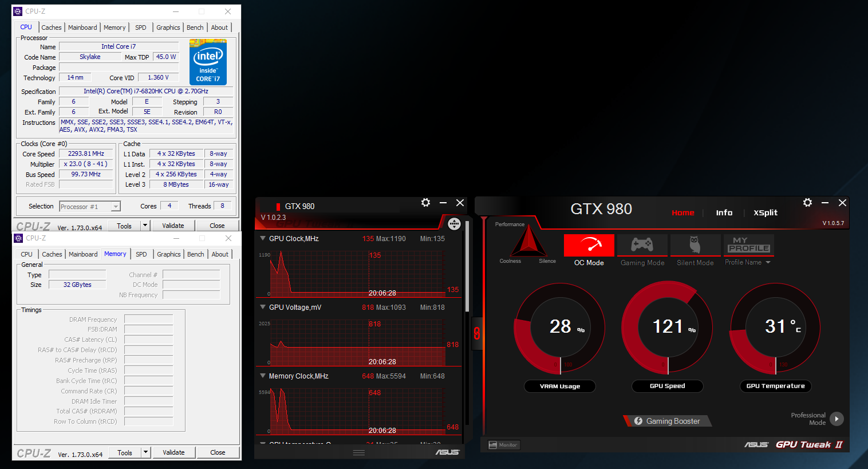This screenshot has width=868, height=469.
Task: Open Tools dropdown arrow in top CPU-Z
Action: (145, 226)
